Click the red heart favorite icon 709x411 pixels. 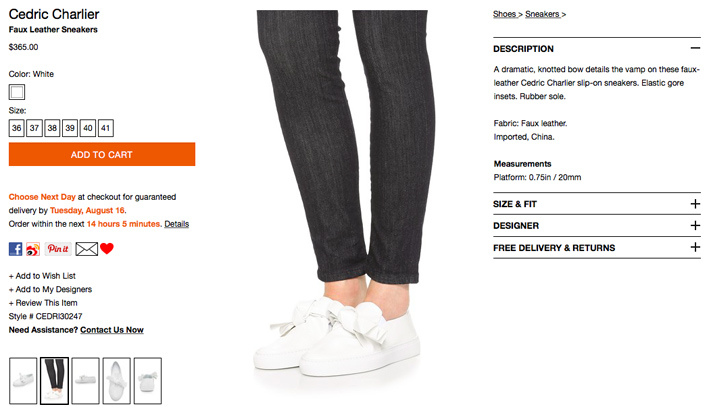point(107,248)
